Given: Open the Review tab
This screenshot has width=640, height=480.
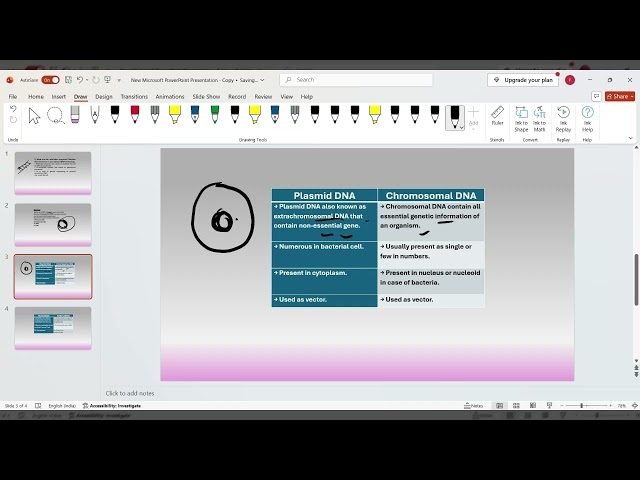Looking at the screenshot, I should pos(263,97).
